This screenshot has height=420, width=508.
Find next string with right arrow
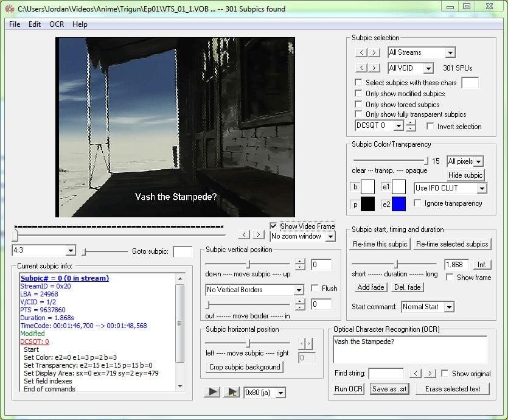pos(430,373)
